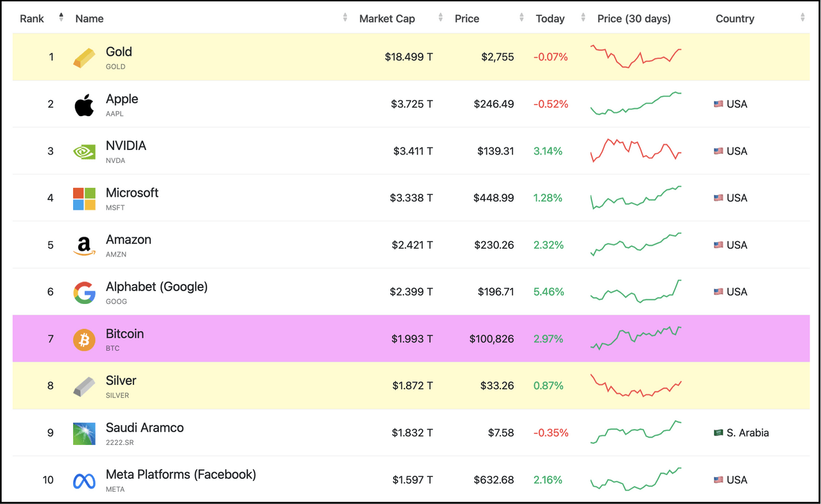This screenshot has height=504, width=821.
Task: Click the NVIDIA logo icon
Action: [84, 151]
